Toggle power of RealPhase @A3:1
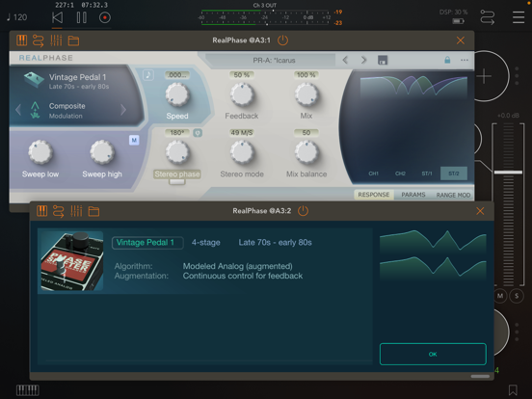This screenshot has height=399, width=532. point(282,40)
